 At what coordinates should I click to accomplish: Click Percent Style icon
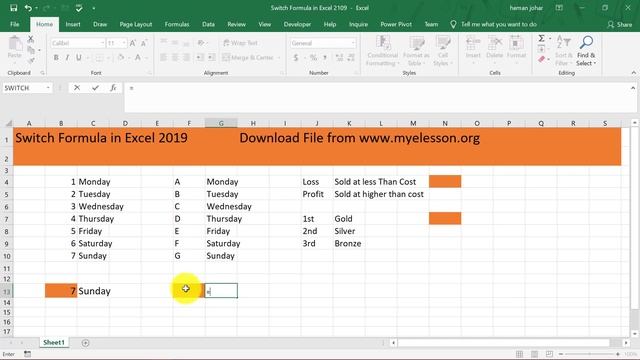[313, 58]
